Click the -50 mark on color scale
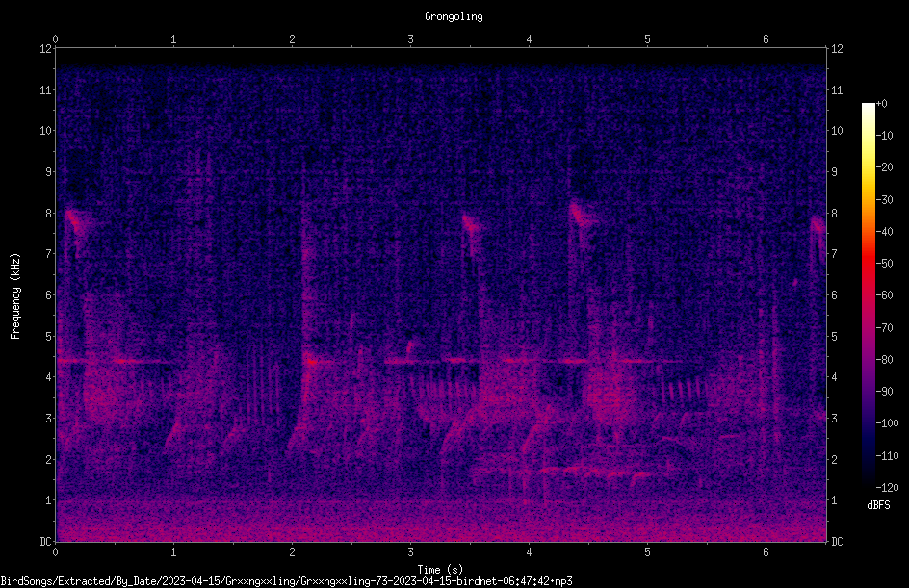The width and height of the screenshot is (909, 588). 884,263
